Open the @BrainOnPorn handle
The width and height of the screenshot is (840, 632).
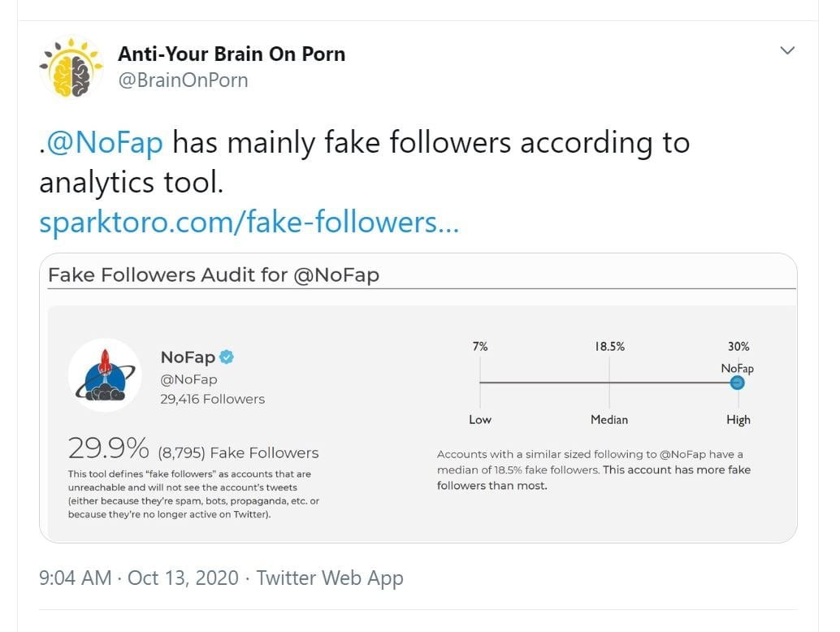pos(183,80)
